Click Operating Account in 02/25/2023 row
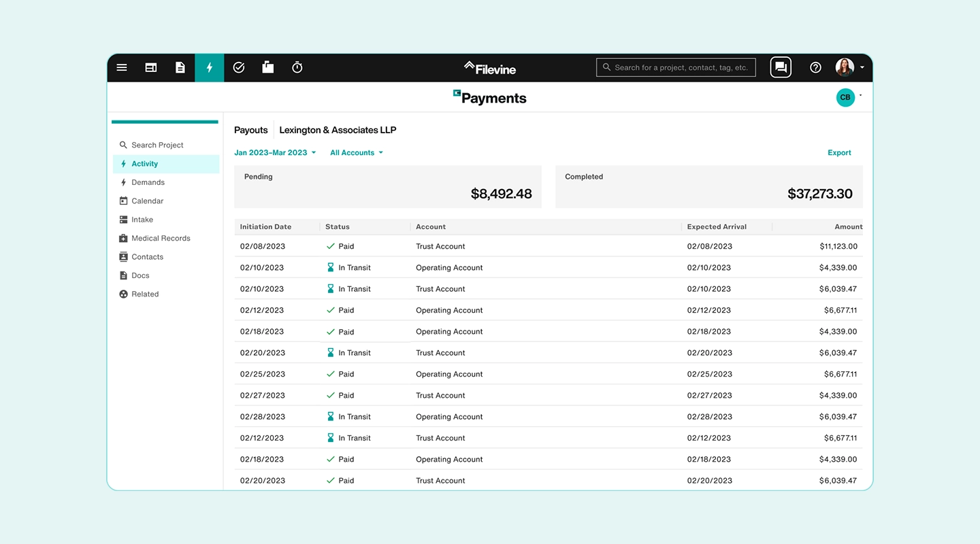Image resolution: width=980 pixels, height=544 pixels. (x=449, y=374)
